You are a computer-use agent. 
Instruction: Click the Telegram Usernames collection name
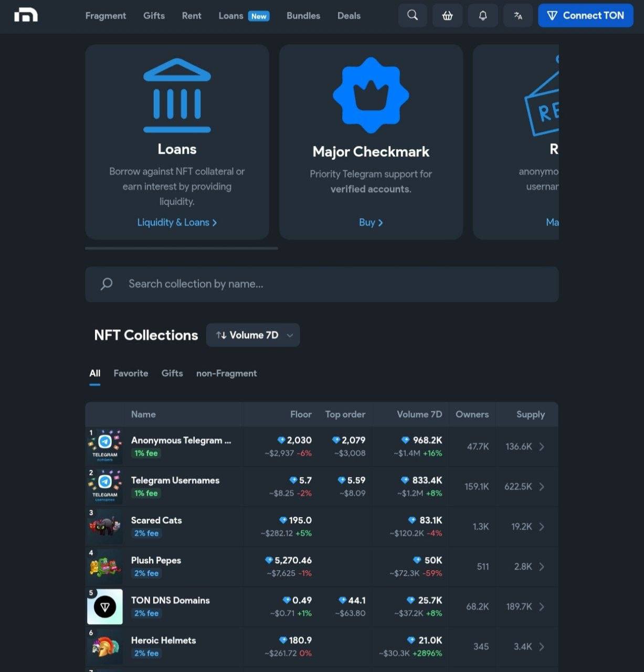175,480
